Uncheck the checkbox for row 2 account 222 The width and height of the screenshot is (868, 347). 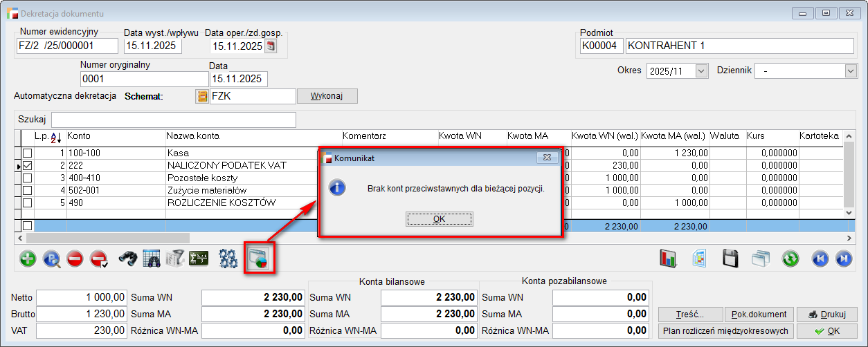[27, 166]
